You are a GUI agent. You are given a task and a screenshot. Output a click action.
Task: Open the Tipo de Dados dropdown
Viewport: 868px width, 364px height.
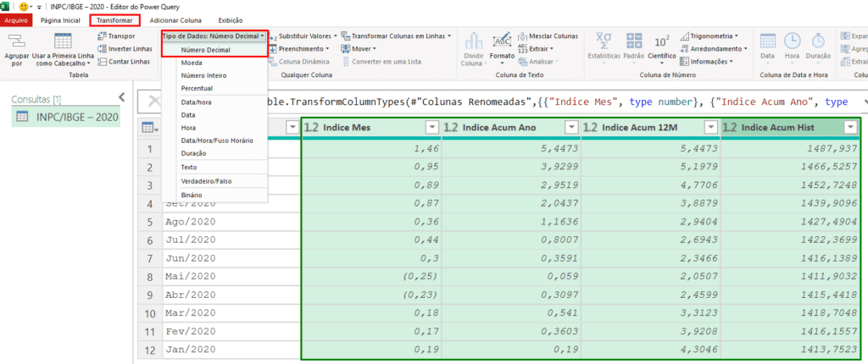[214, 36]
